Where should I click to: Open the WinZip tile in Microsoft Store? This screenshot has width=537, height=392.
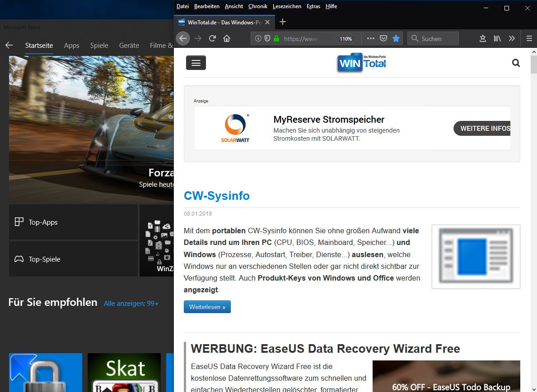pyautogui.click(x=157, y=240)
